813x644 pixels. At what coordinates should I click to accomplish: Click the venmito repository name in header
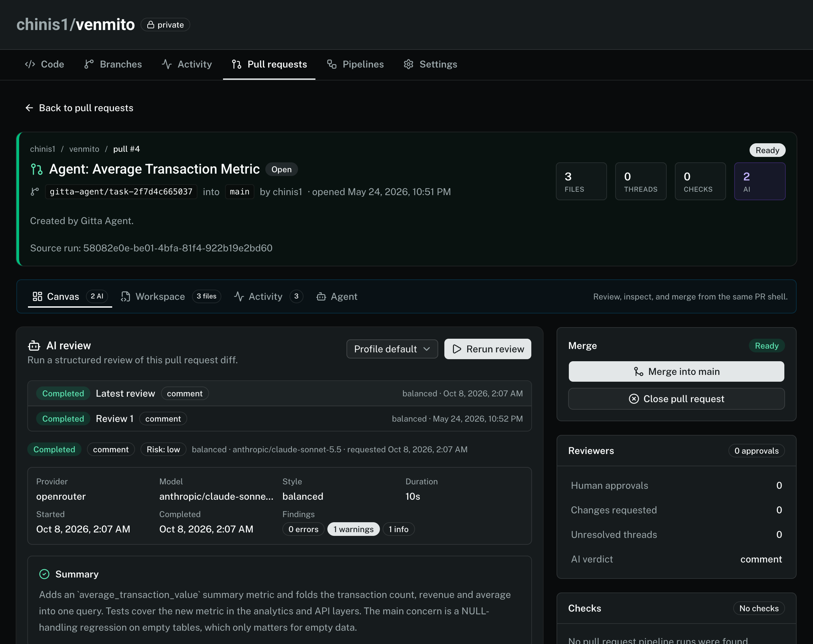click(105, 25)
